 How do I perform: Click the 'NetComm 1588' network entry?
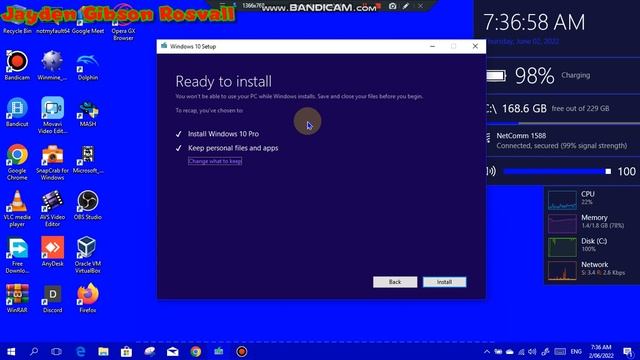pos(562,140)
